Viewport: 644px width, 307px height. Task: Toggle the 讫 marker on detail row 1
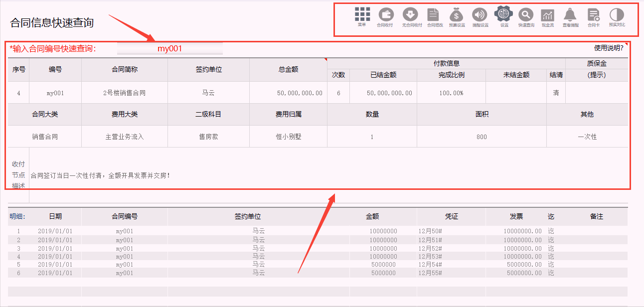click(550, 231)
